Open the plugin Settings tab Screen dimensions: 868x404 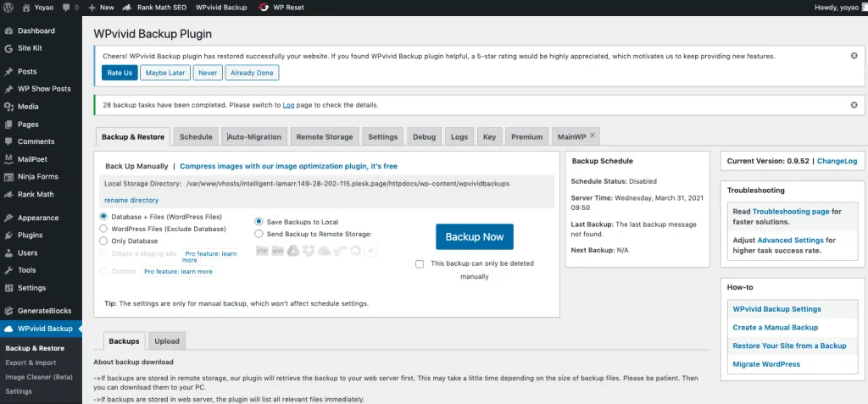[x=383, y=136]
